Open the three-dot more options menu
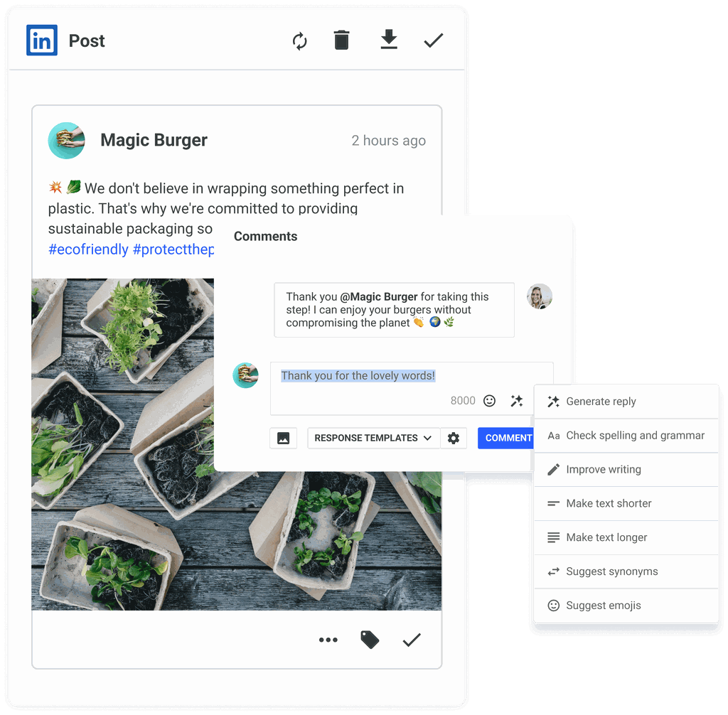728x715 pixels. click(x=328, y=640)
